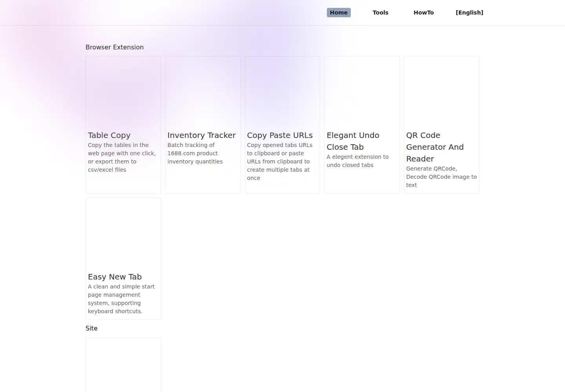Open the Inventory Tracker title link
The width and height of the screenshot is (565, 392).
point(201,135)
